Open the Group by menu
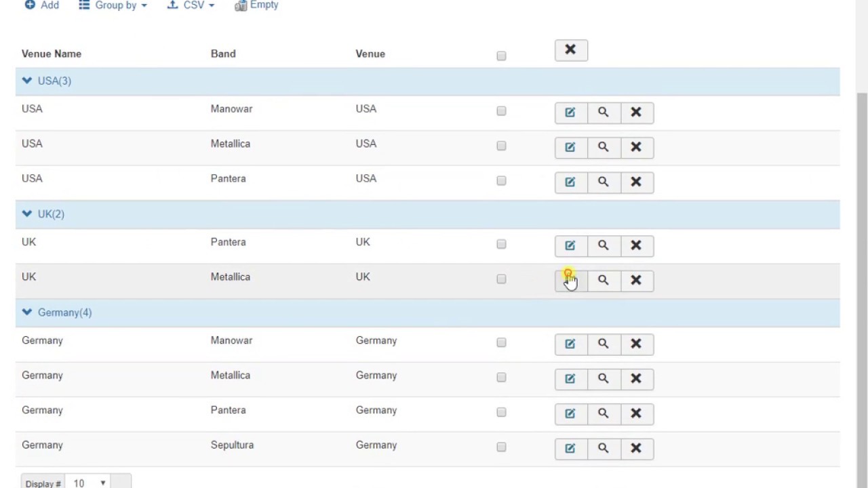This screenshot has width=868, height=488. click(113, 5)
